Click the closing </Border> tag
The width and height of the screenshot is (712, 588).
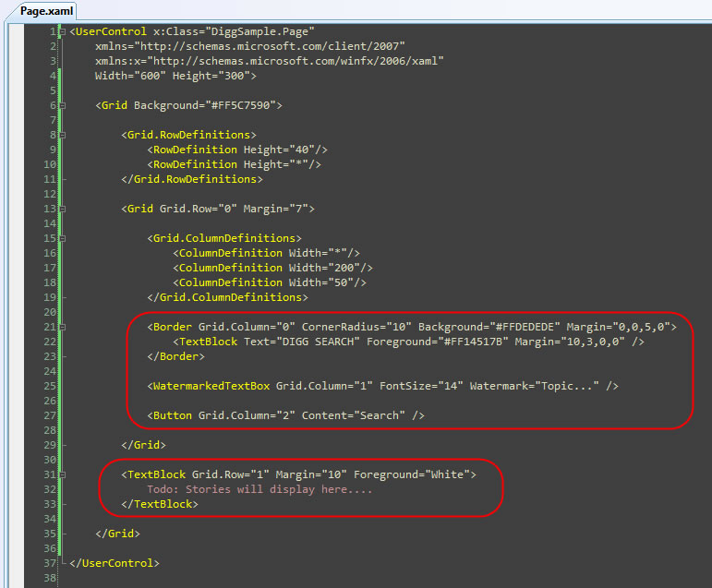[175, 356]
